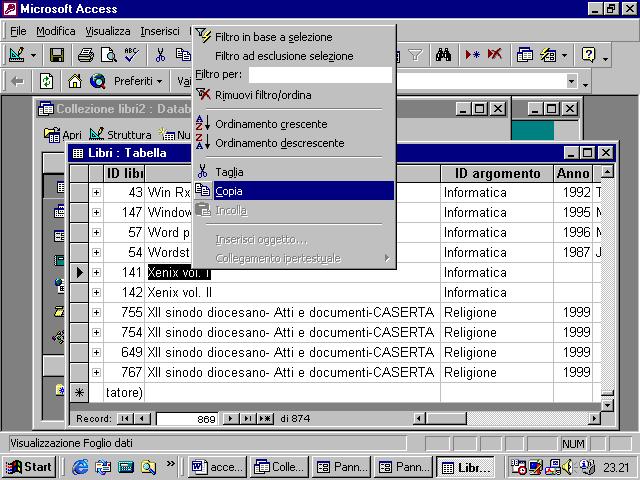Click the Copy toolbar icon
640x480 pixels.
tap(183, 55)
